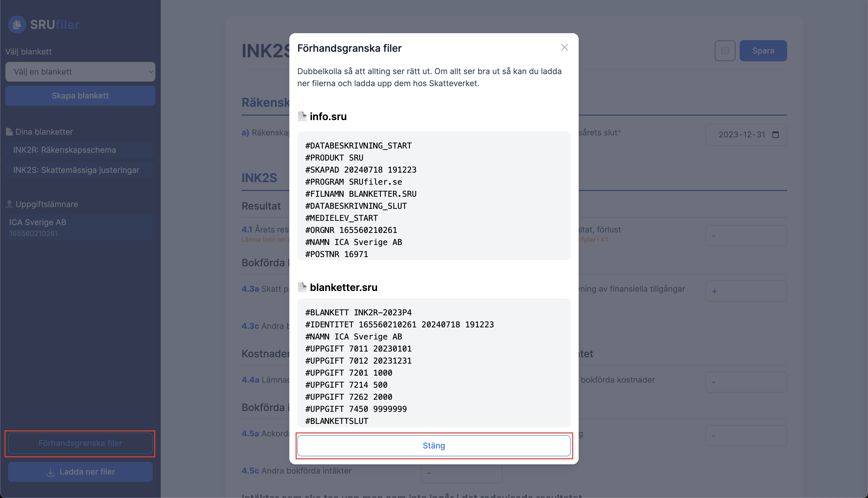Click the Spara button
This screenshot has height=498, width=868.
(x=763, y=51)
